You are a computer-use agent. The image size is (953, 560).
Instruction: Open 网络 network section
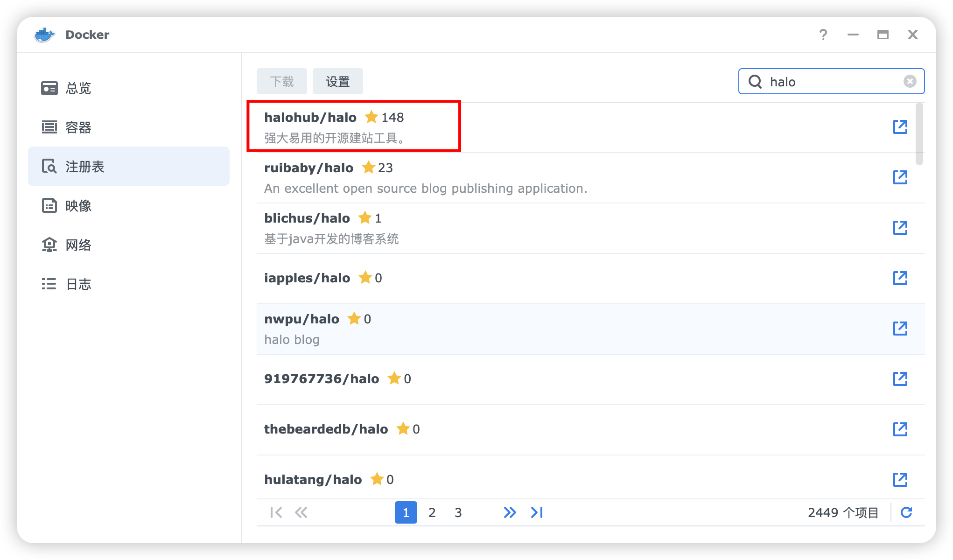(129, 245)
